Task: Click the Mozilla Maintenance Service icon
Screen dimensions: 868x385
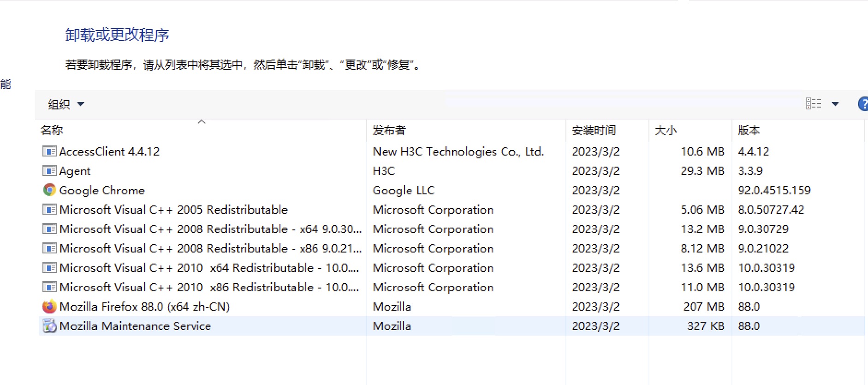Action: coord(49,326)
